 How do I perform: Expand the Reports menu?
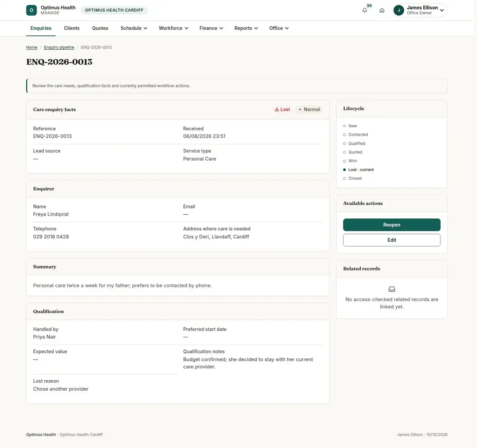(x=246, y=28)
